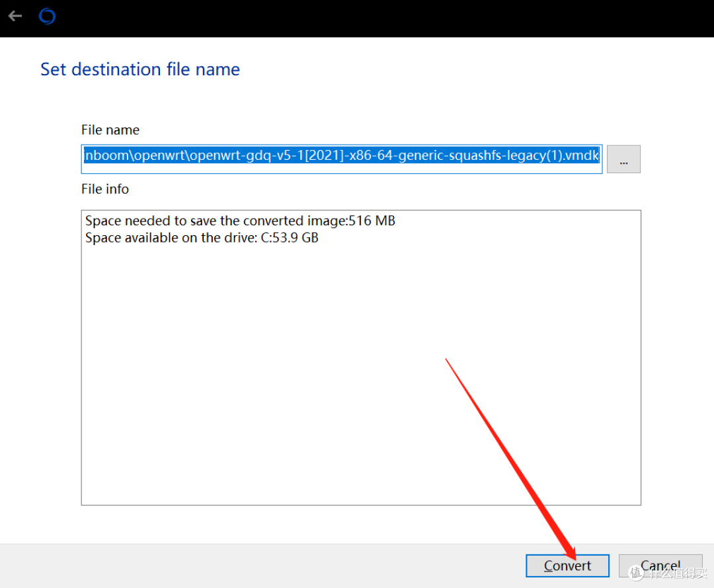Click the 'Set destination file name' heading
Screen dimensions: 714x588
[x=140, y=69]
